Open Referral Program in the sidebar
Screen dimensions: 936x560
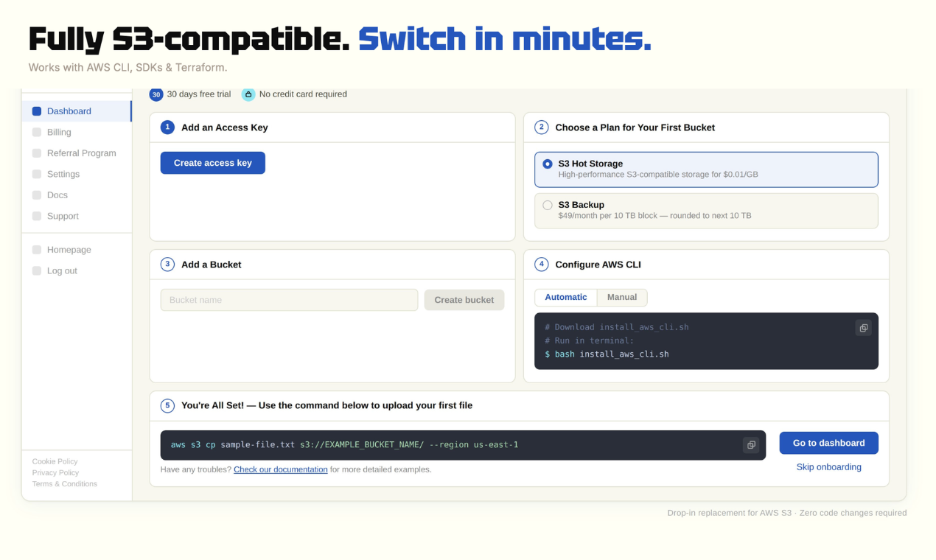point(77,153)
